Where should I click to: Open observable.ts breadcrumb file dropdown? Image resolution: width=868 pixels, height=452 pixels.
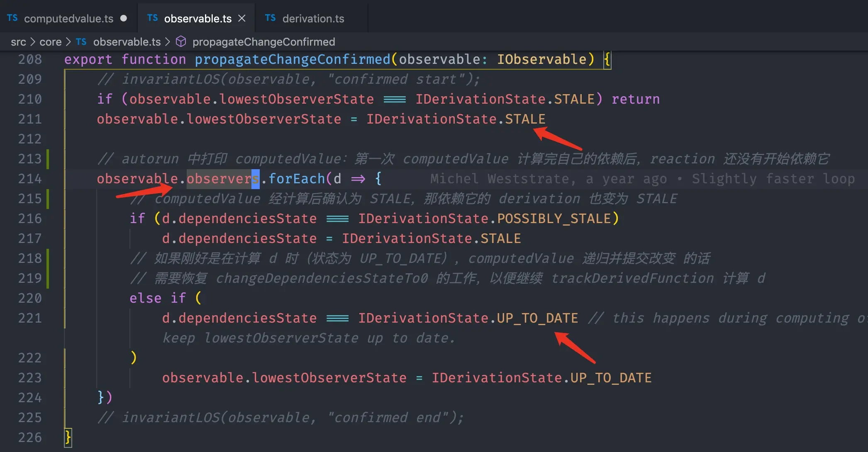coord(127,42)
